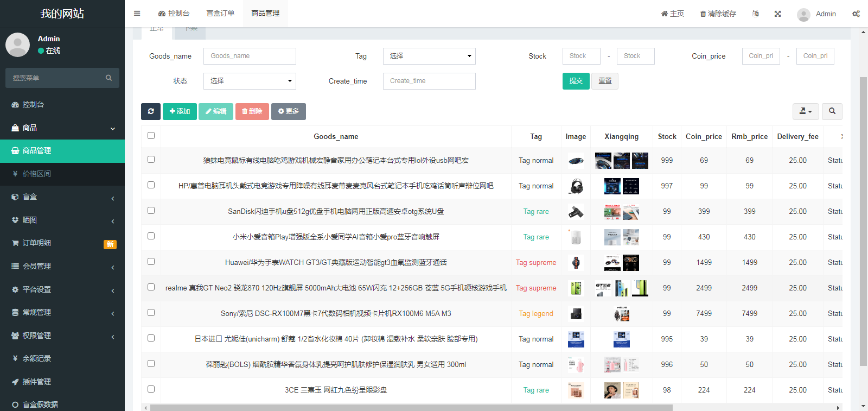Open the settings gears icon top right
Image resolution: width=868 pixels, height=411 pixels.
(x=856, y=14)
